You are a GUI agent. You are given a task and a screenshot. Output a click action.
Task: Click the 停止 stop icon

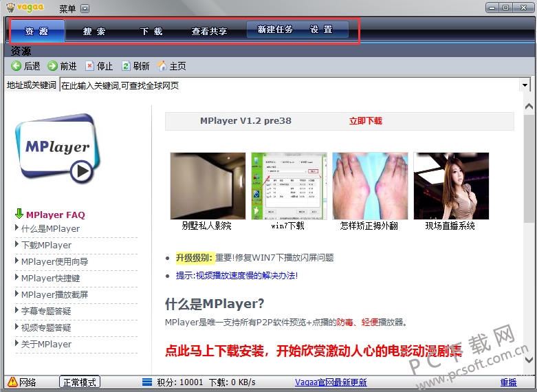pos(89,66)
